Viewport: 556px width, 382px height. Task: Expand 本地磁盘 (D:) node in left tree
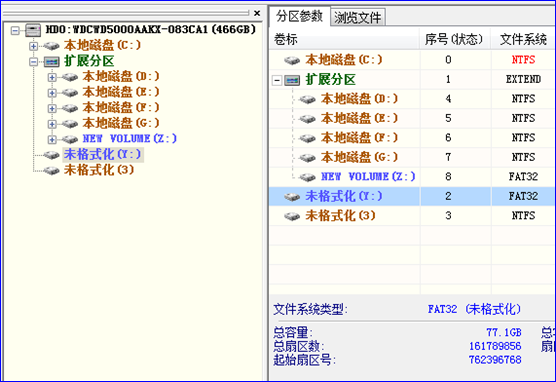(x=52, y=77)
